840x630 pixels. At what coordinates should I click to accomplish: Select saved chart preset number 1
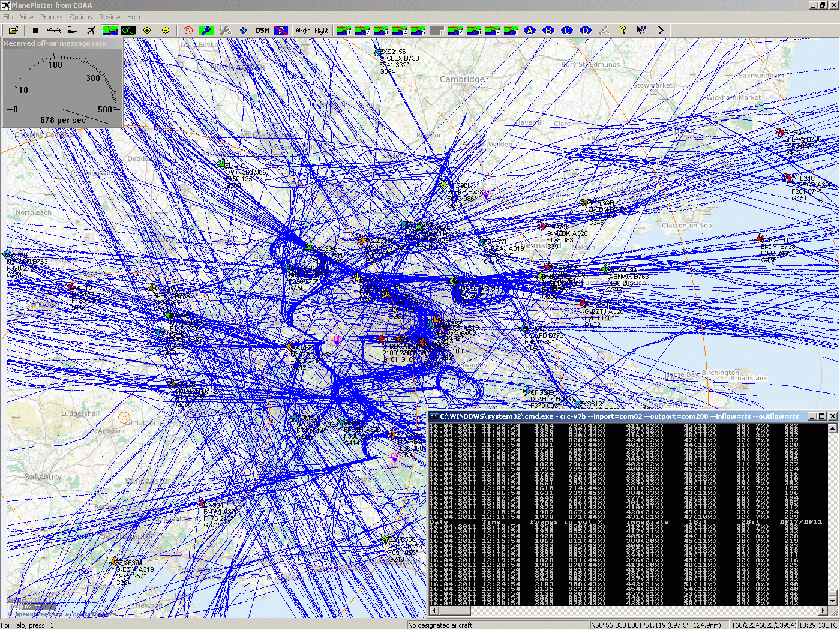(x=344, y=30)
